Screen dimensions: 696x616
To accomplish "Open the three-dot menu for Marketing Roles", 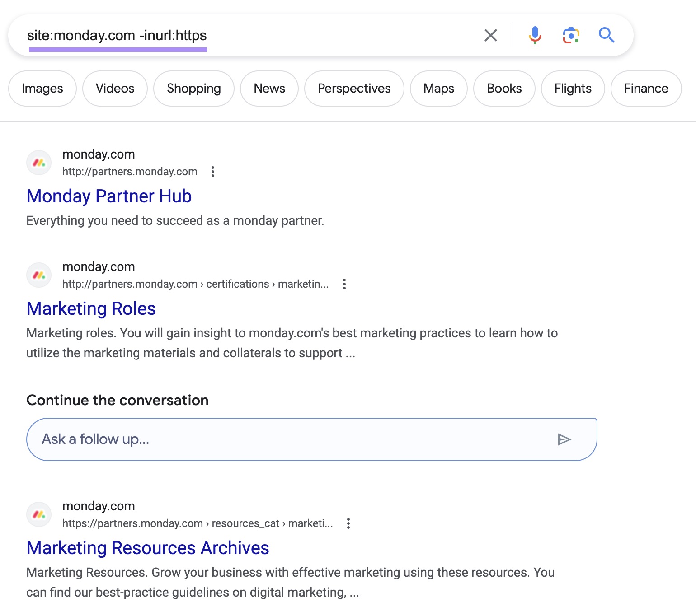I will pos(344,284).
